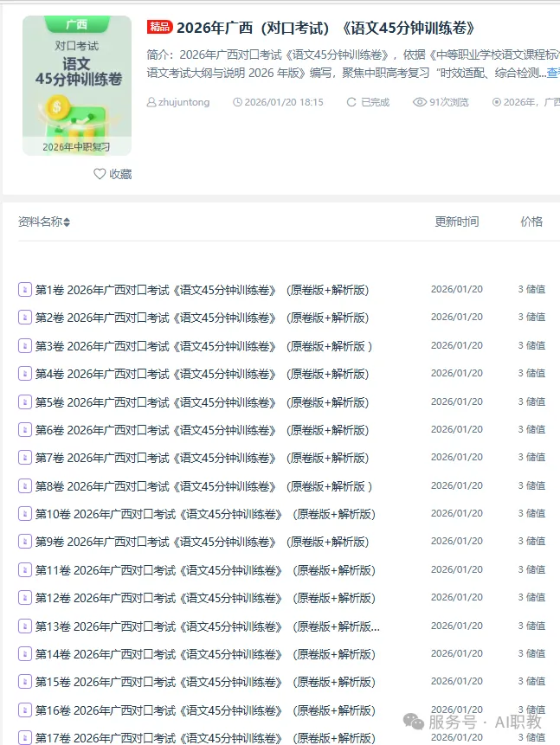Click the file icon for 第15卷

25,681
